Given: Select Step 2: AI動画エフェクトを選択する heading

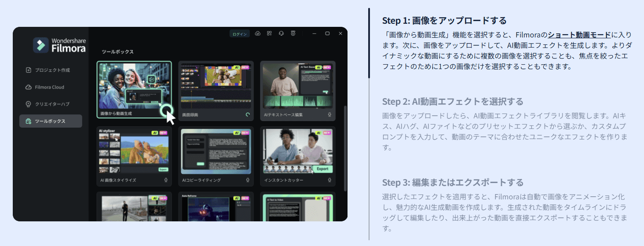Looking at the screenshot, I should click(453, 102).
